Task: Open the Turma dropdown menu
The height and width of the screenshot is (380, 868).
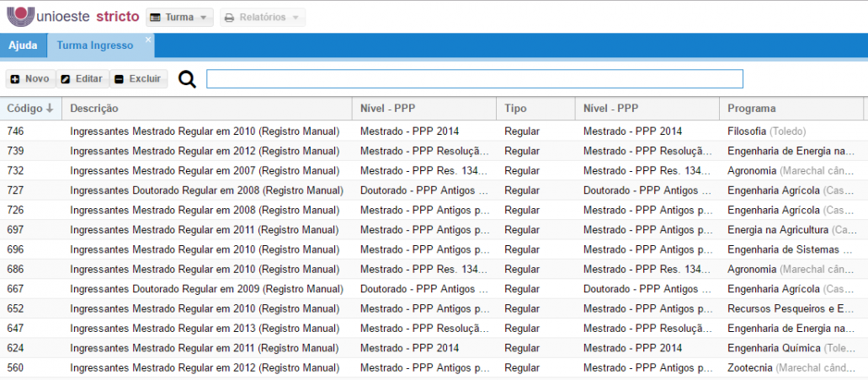Action: (178, 18)
